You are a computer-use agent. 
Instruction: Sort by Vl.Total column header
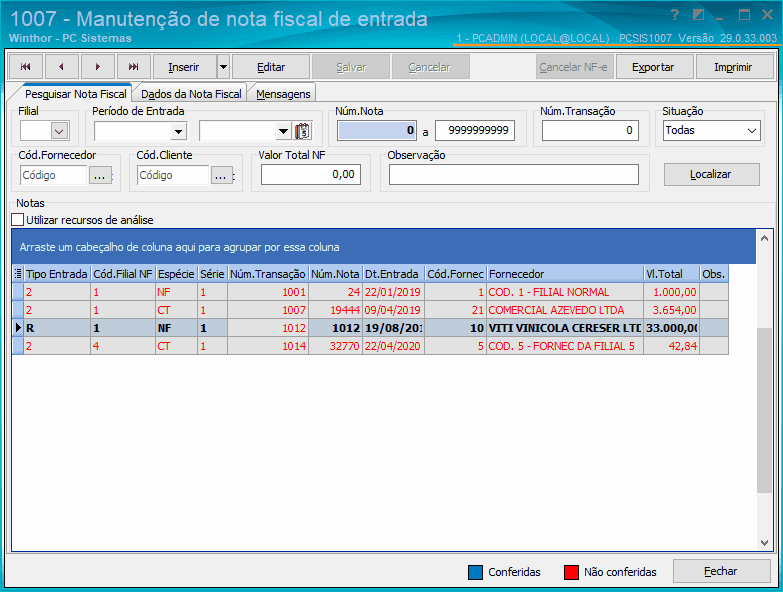coord(671,274)
